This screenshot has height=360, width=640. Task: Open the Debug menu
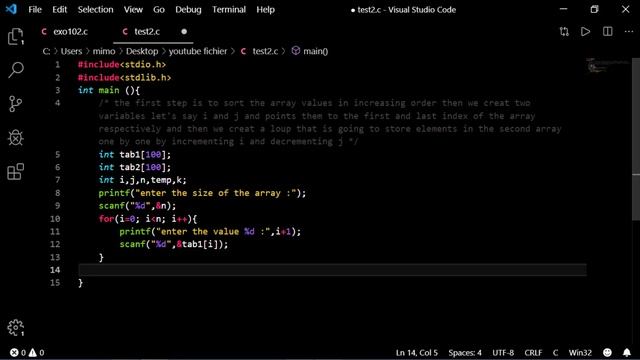click(188, 9)
